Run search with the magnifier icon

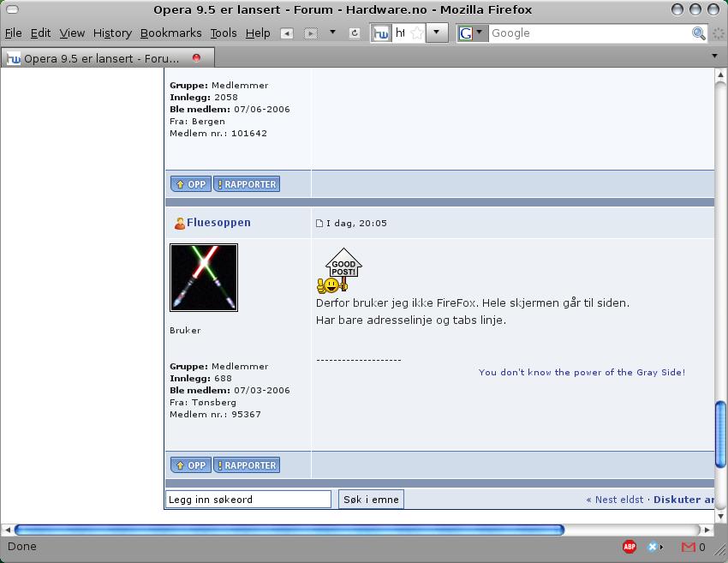tap(698, 33)
